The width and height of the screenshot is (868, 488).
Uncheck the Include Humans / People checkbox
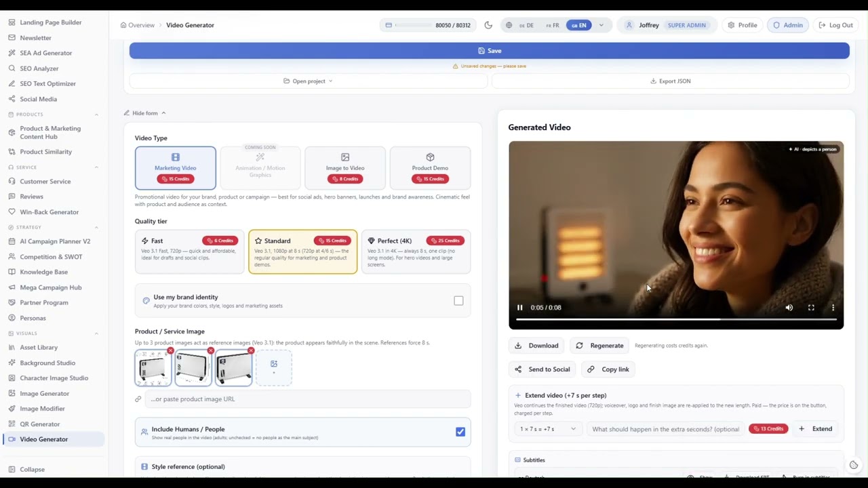(460, 432)
